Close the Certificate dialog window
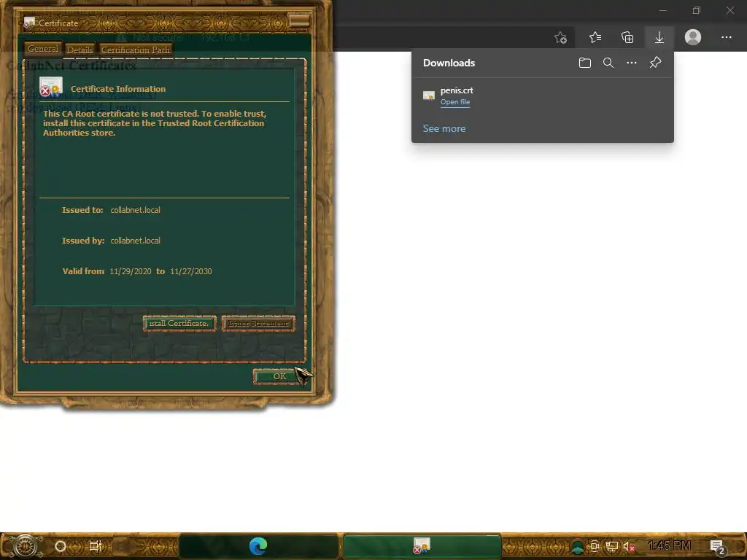Viewport: 747px width, 560px height. click(x=300, y=21)
